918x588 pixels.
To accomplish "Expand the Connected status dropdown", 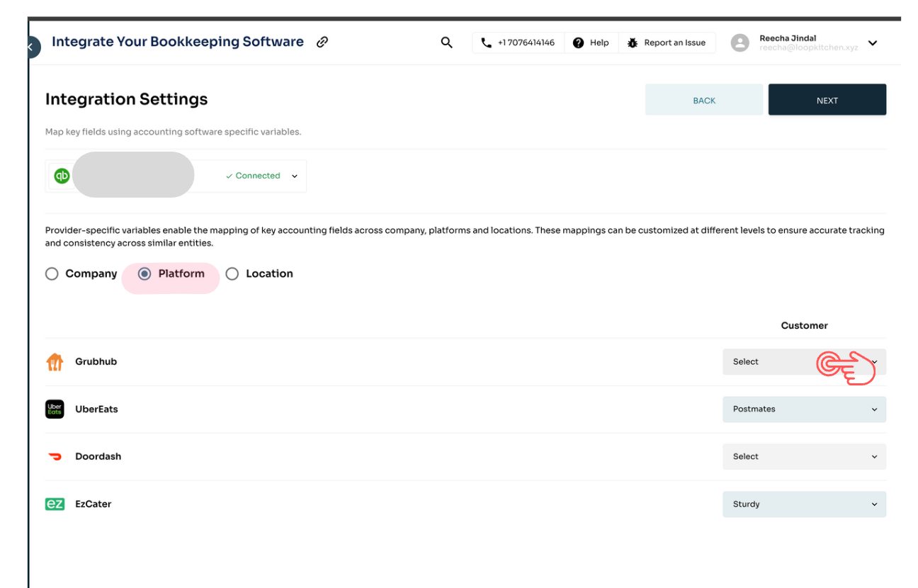I will coord(295,176).
